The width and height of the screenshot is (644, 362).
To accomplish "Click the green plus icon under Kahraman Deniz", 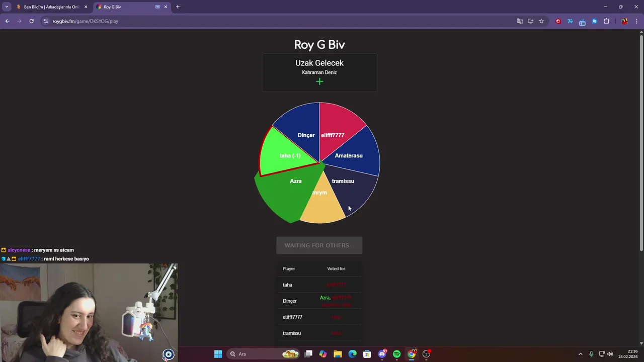I will 319,81.
